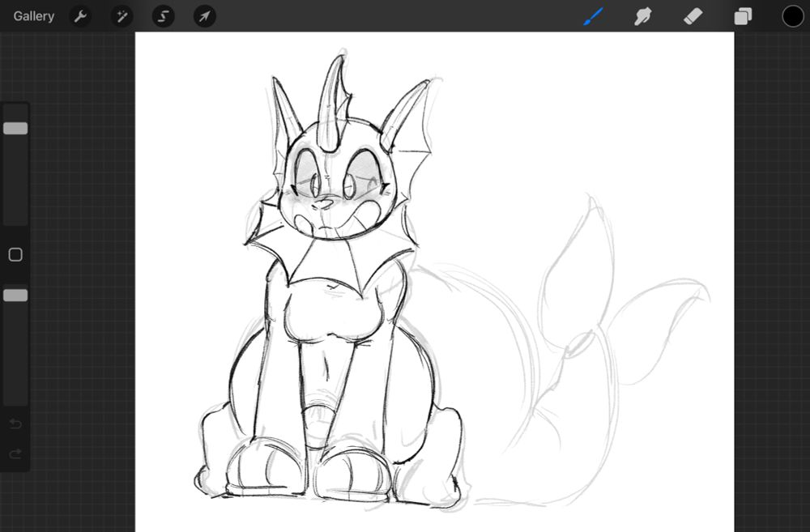Image resolution: width=810 pixels, height=532 pixels.
Task: Open the Layers panel
Action: coord(743,16)
